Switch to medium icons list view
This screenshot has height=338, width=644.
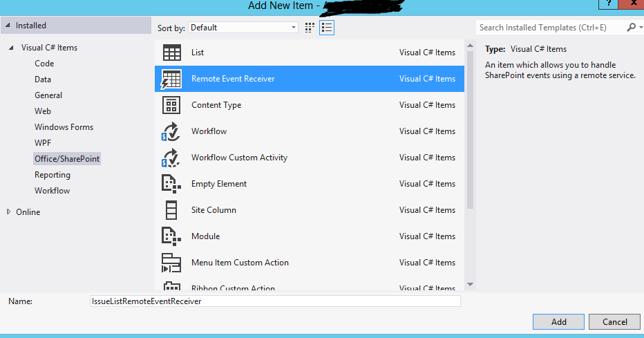click(327, 28)
